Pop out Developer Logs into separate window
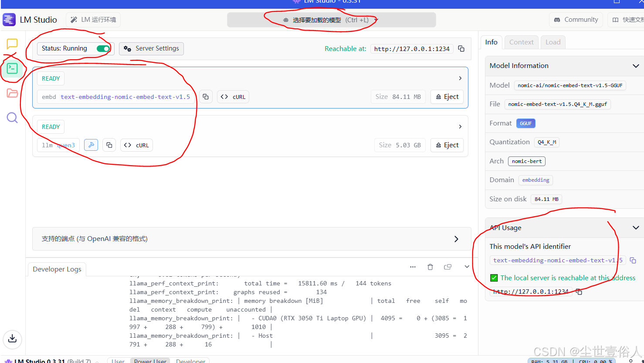 pos(447,267)
